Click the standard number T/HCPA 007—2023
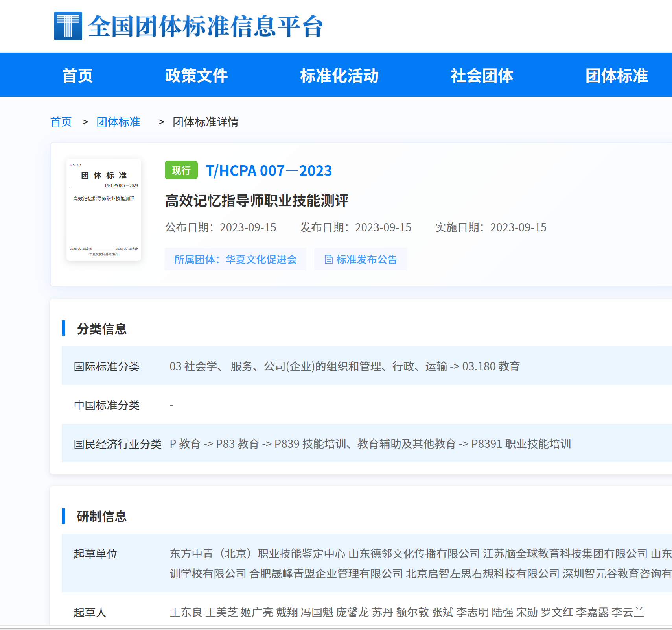Image resolution: width=672 pixels, height=630 pixels. pyautogui.click(x=269, y=171)
